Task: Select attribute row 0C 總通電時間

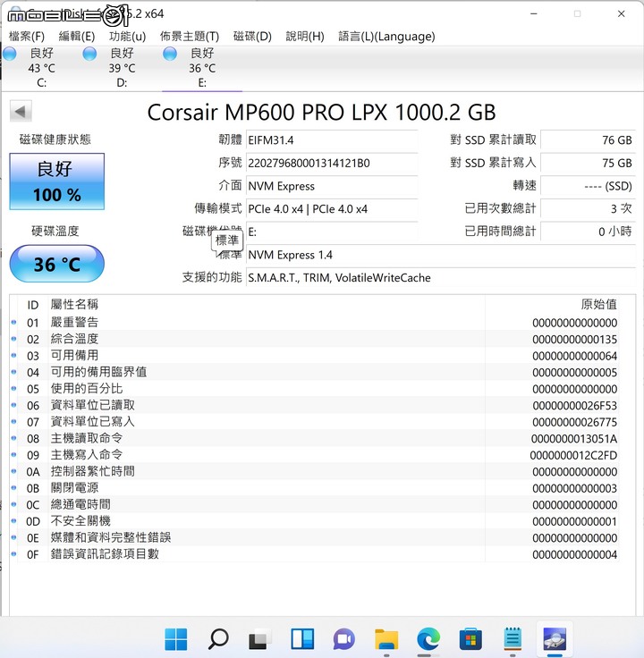Action: (x=314, y=505)
